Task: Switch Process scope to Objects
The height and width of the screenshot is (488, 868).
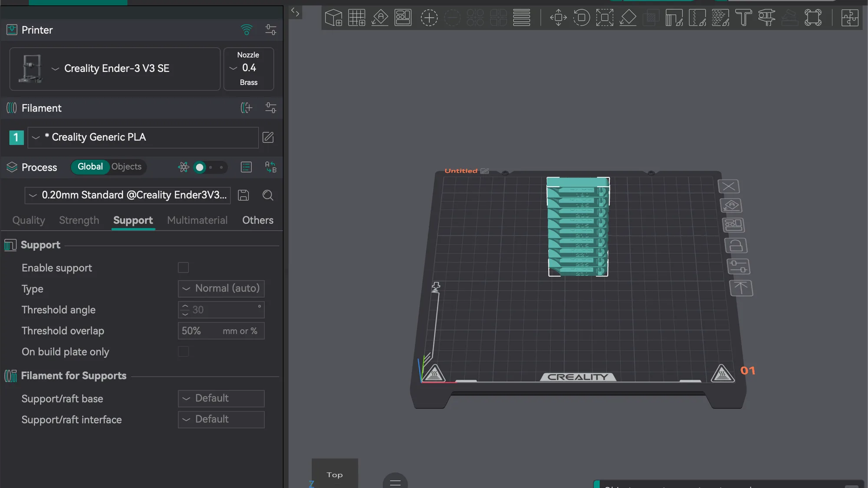Action: click(126, 167)
